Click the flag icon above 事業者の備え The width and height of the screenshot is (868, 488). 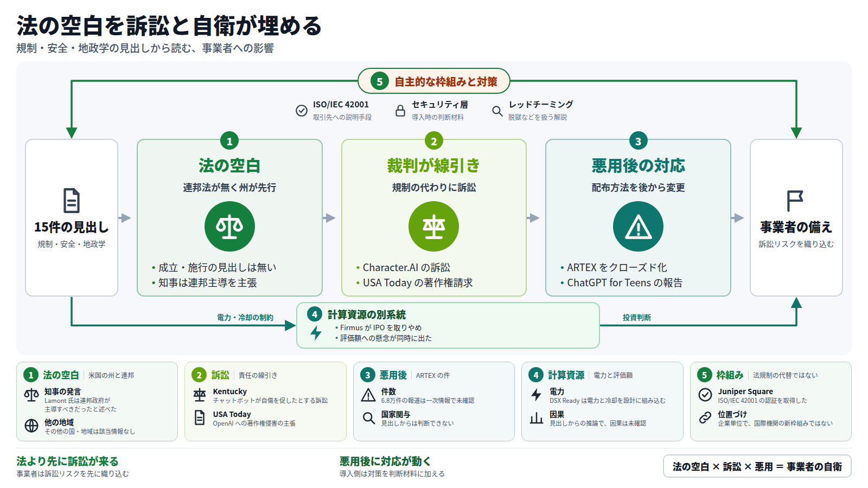pos(795,201)
